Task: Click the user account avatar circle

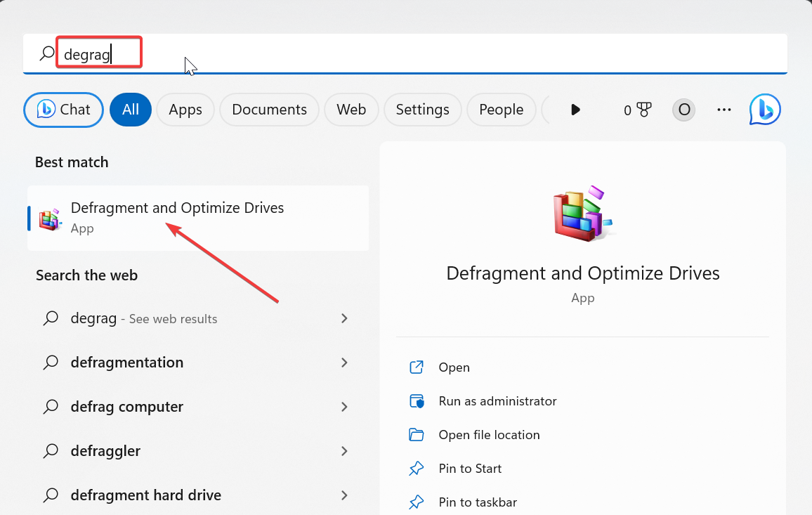Action: click(683, 110)
